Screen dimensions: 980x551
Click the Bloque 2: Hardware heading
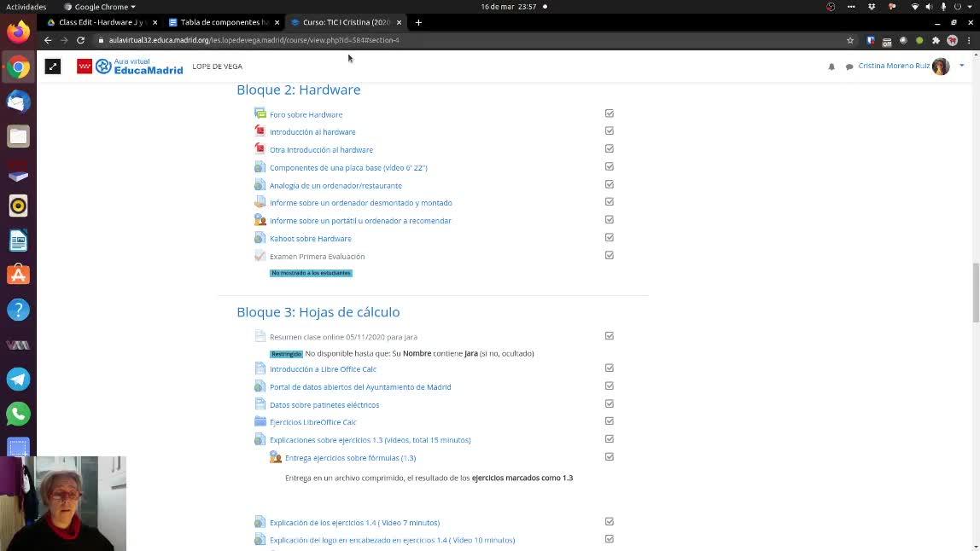(x=298, y=90)
